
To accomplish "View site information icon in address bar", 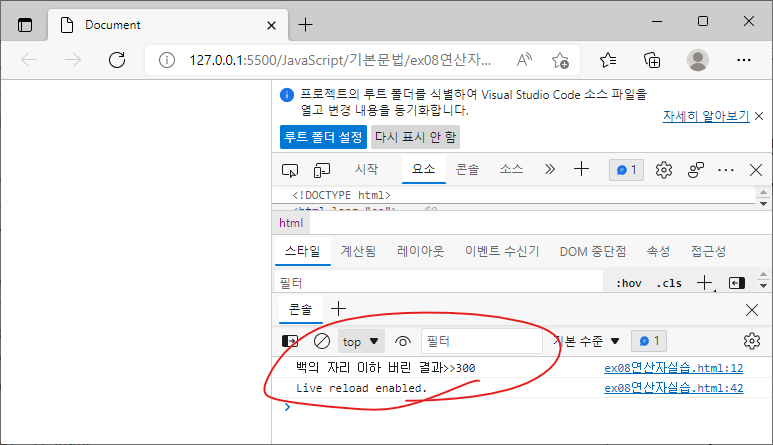I will (x=167, y=60).
